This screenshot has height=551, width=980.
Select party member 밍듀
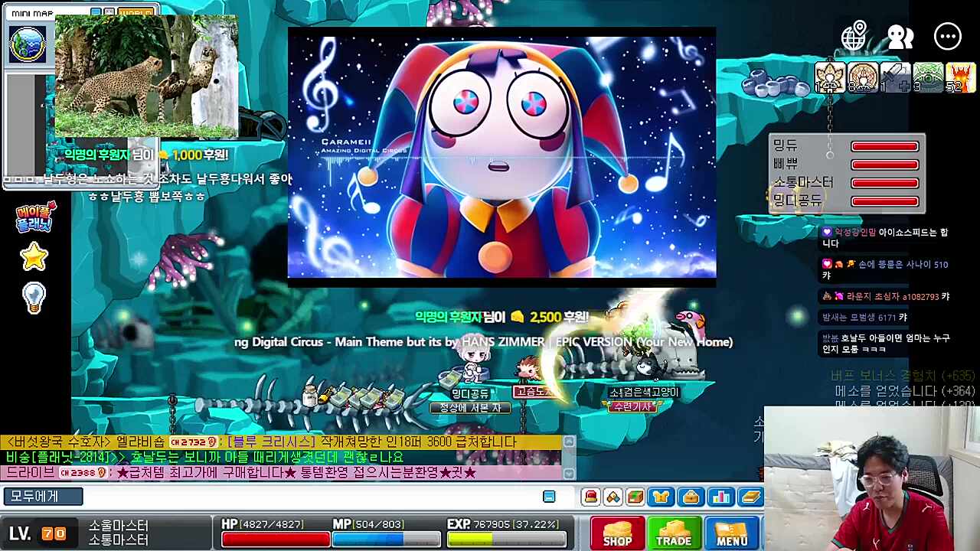[x=785, y=145]
